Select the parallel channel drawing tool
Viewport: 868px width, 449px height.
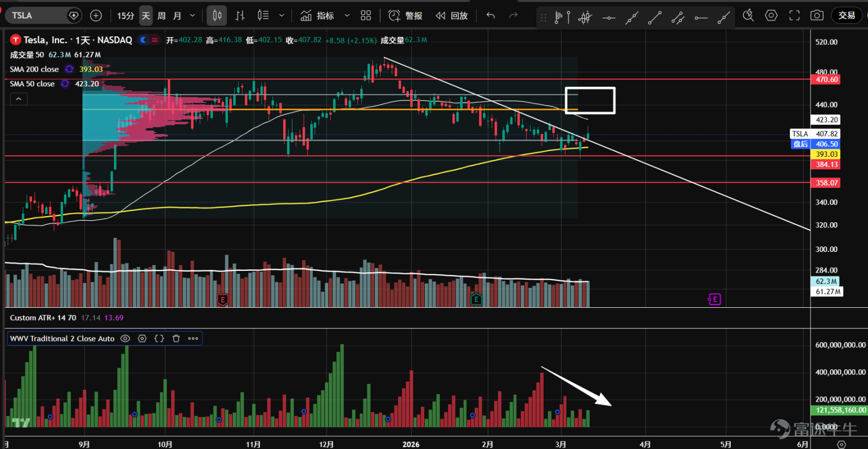[678, 18]
